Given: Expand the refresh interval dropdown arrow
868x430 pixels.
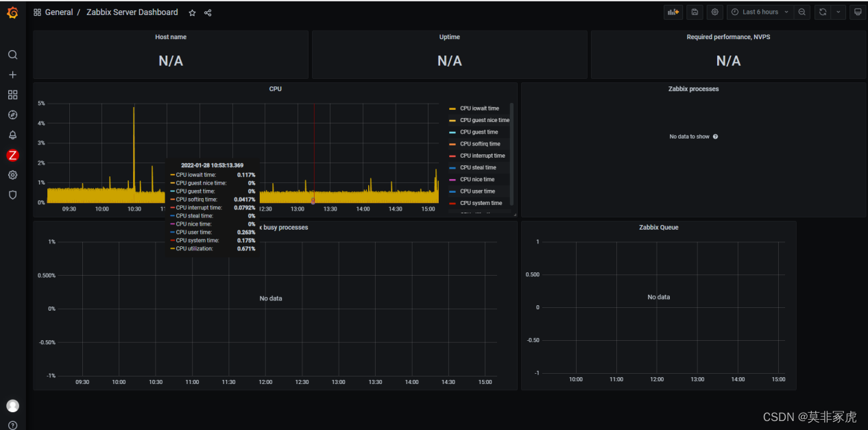Looking at the screenshot, I should (839, 12).
